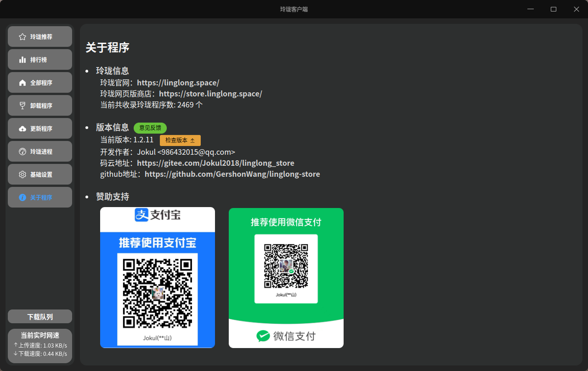Go to 全部程序 page
The width and height of the screenshot is (588, 371).
click(40, 83)
